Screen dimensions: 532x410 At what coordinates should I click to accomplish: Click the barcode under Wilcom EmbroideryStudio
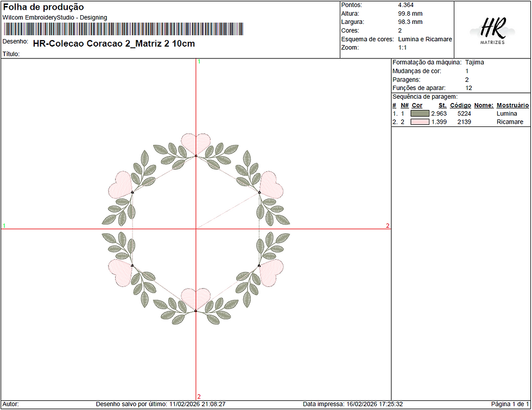(x=124, y=29)
